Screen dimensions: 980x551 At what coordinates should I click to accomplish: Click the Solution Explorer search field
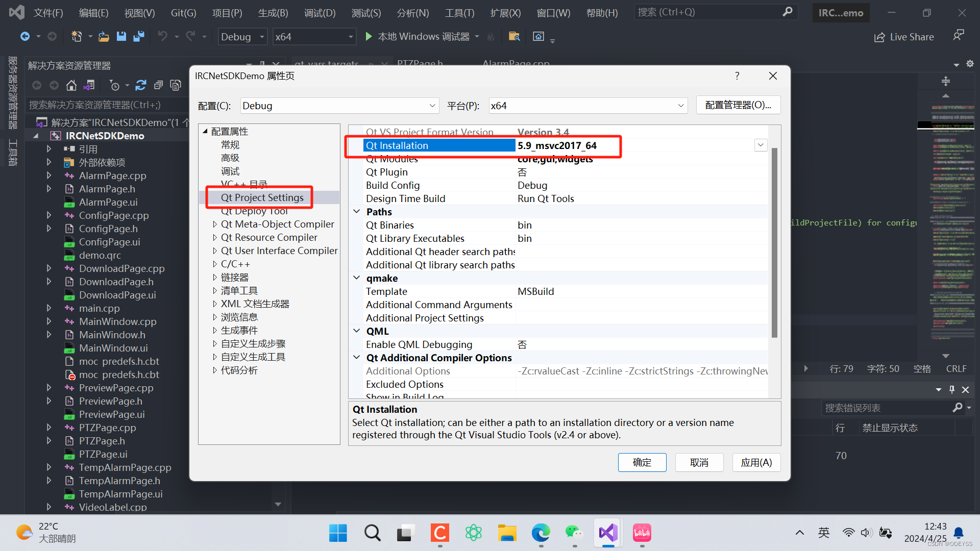pyautogui.click(x=106, y=105)
